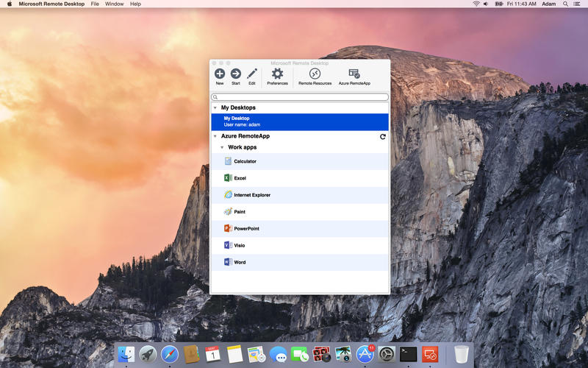Viewport: 588px width, 368px height.
Task: Collapse the Work apps subgroup triangle
Action: (x=222, y=148)
